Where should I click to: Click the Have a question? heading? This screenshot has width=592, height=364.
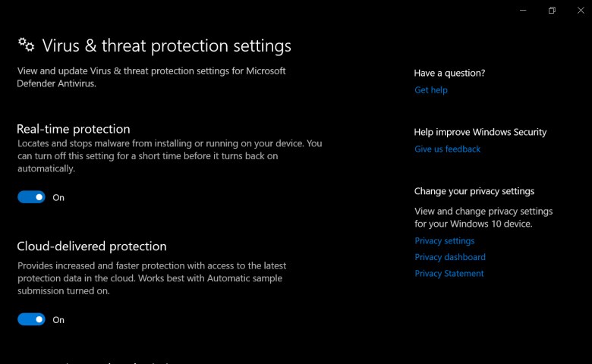pyautogui.click(x=449, y=73)
